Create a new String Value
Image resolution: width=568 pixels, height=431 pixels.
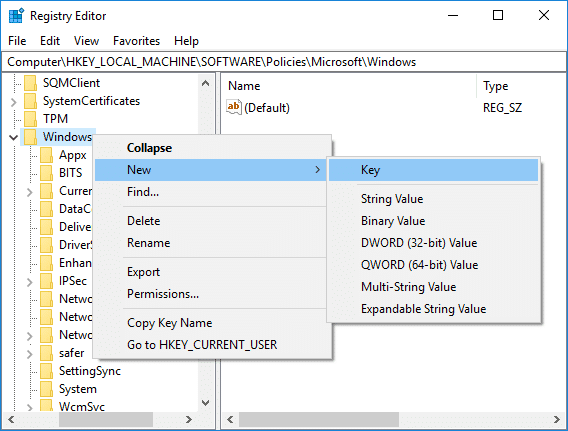tap(434, 199)
